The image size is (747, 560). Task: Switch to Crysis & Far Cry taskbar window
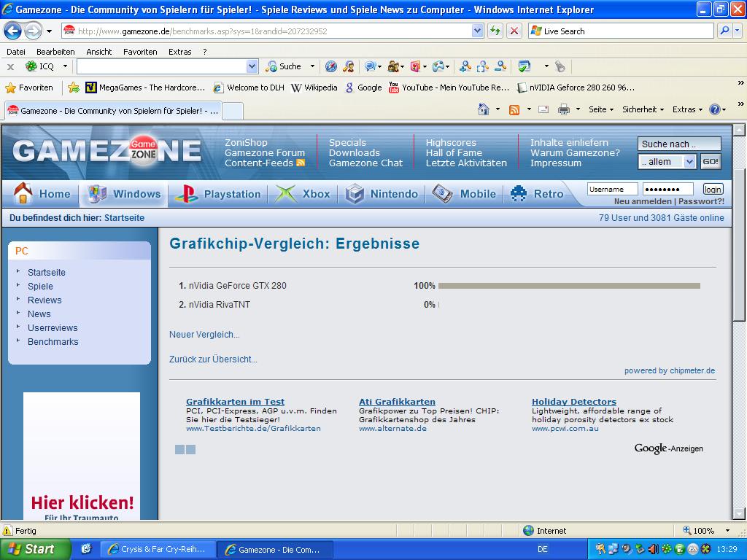click(158, 549)
